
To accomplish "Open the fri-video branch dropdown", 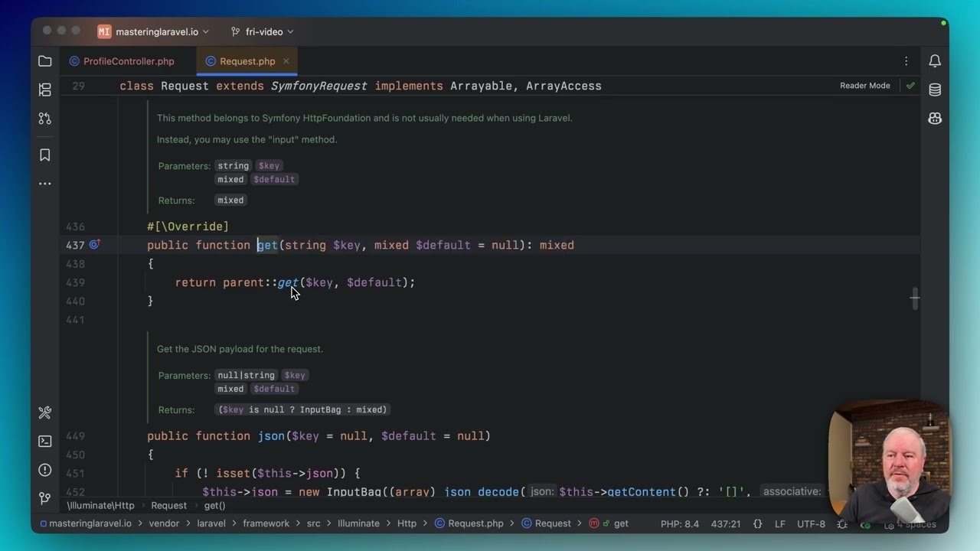I will coord(263,31).
